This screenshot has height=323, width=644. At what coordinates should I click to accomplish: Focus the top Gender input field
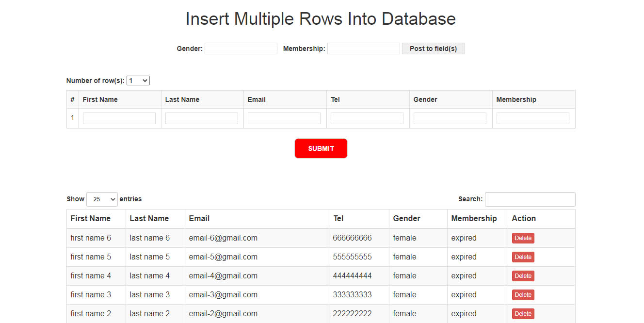click(241, 48)
